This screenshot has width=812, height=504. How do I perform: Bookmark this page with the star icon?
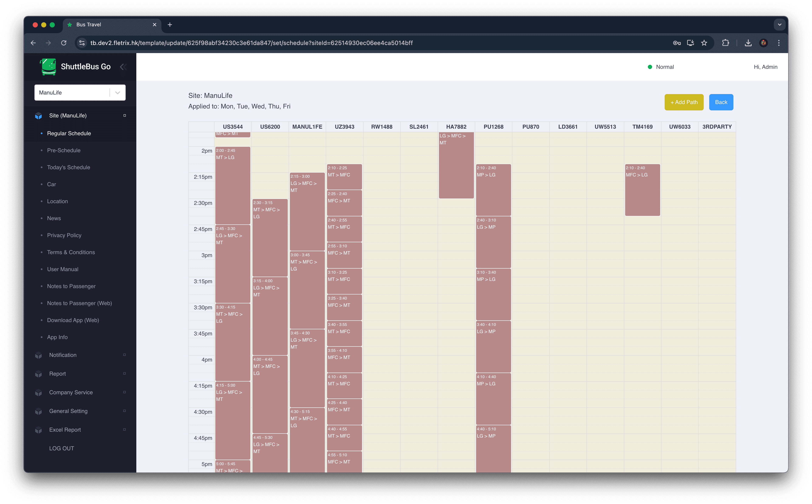tap(704, 43)
